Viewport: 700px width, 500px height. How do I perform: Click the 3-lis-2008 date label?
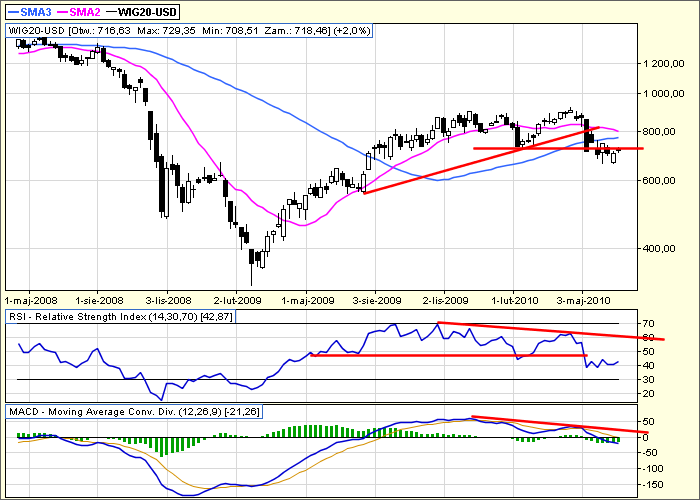tap(168, 300)
